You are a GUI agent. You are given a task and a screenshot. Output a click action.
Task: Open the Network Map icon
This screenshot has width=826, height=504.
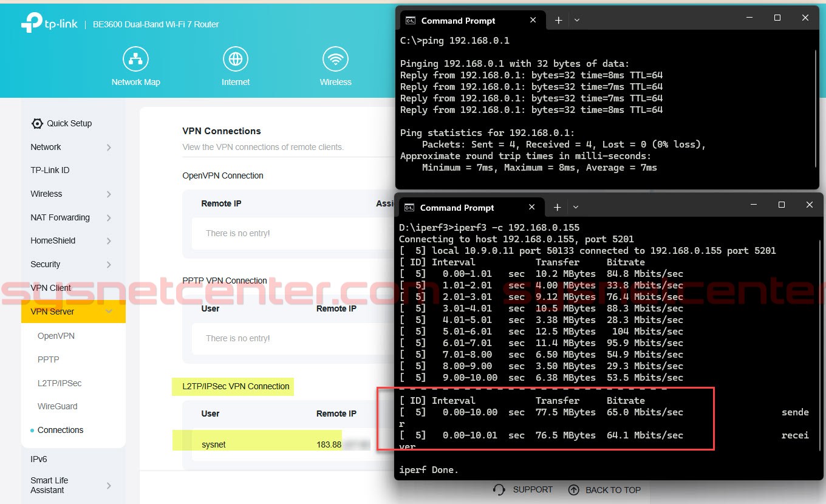click(x=135, y=59)
